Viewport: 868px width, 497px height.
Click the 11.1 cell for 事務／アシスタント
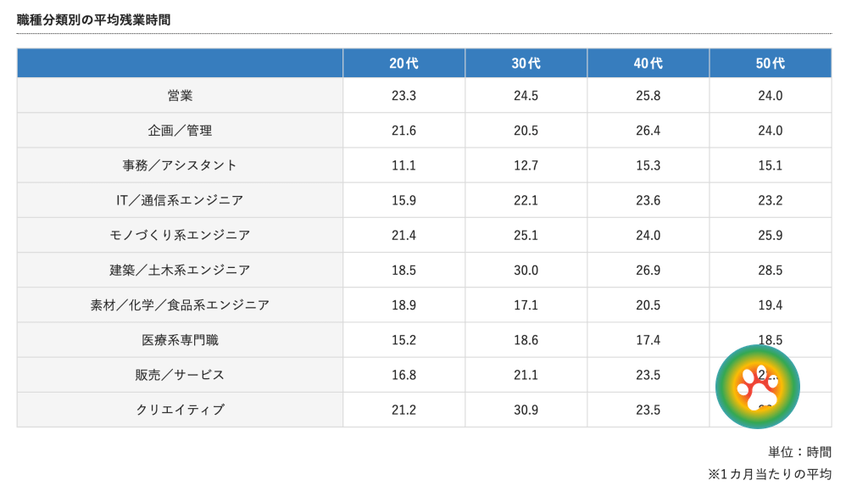[403, 165]
